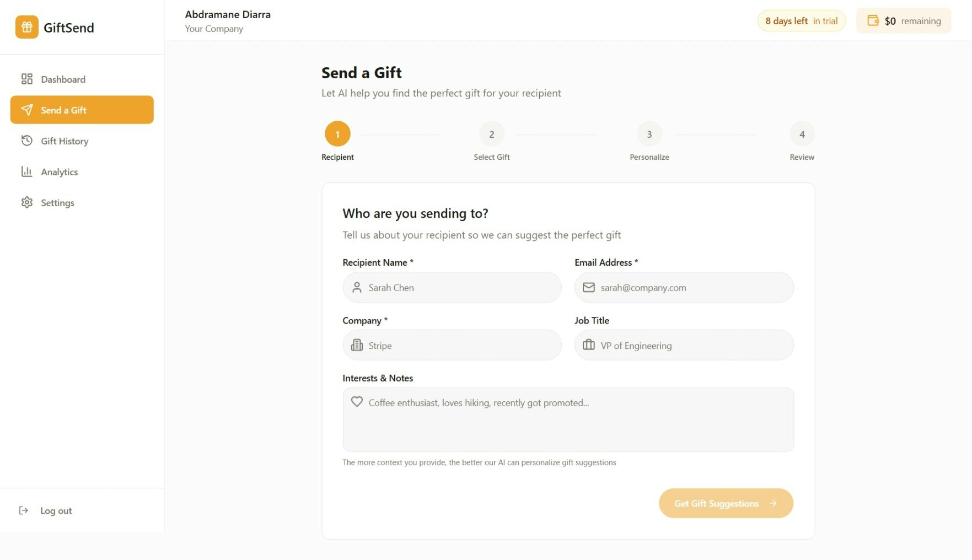Jump to step 3 Personalize
The width and height of the screenshot is (972, 560).
click(x=649, y=134)
